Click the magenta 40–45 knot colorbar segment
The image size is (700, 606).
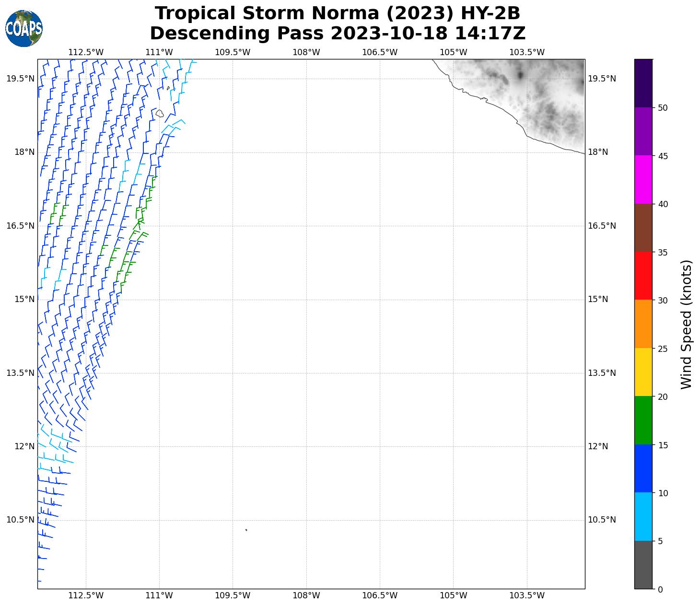(x=643, y=180)
